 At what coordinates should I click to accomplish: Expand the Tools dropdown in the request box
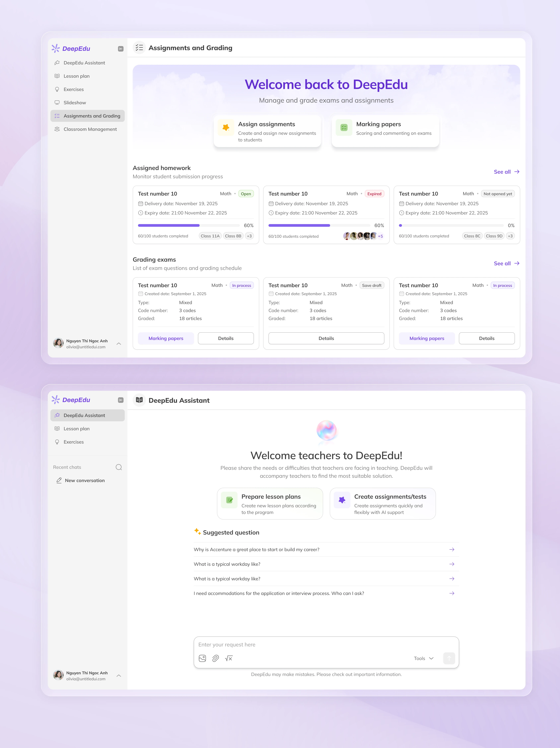coord(423,658)
